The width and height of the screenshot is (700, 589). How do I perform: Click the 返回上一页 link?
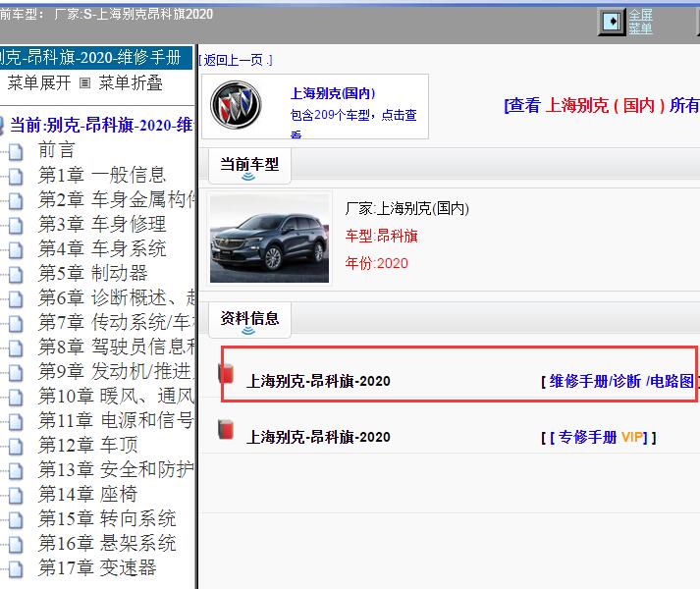pyautogui.click(x=236, y=60)
